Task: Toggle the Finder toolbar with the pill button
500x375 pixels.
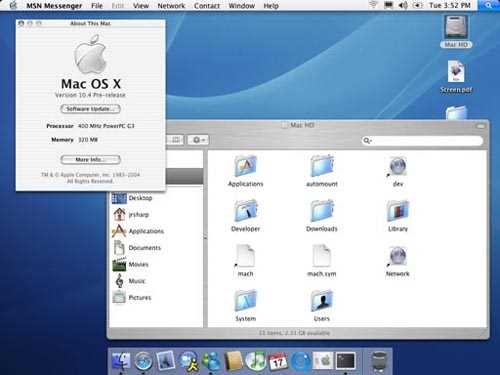Action: pyautogui.click(x=481, y=126)
